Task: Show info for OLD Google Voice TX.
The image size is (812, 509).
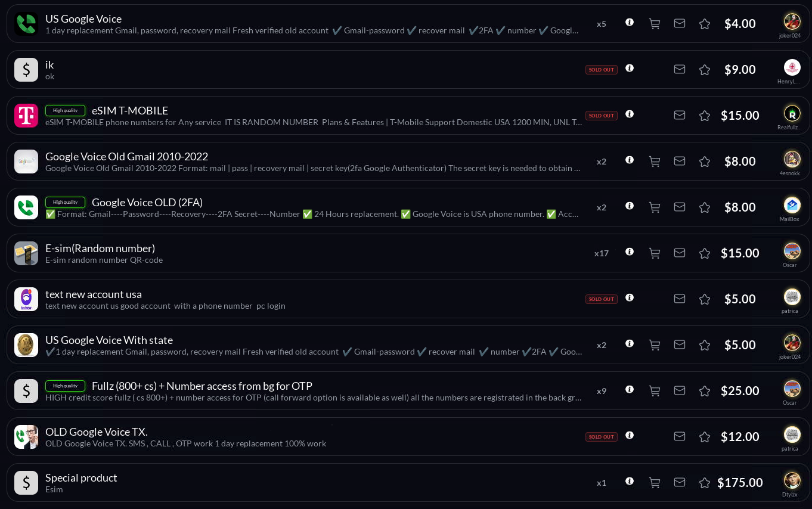Action: coord(630,435)
